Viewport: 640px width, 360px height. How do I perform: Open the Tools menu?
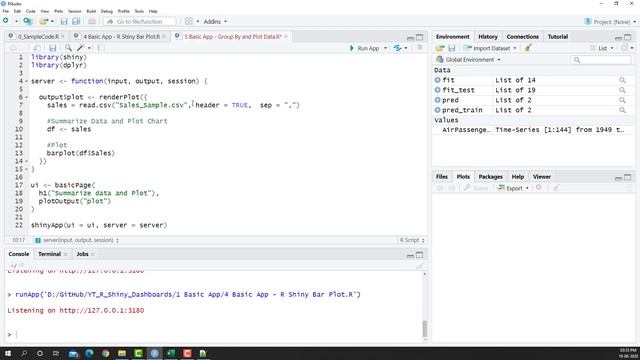pos(139,11)
